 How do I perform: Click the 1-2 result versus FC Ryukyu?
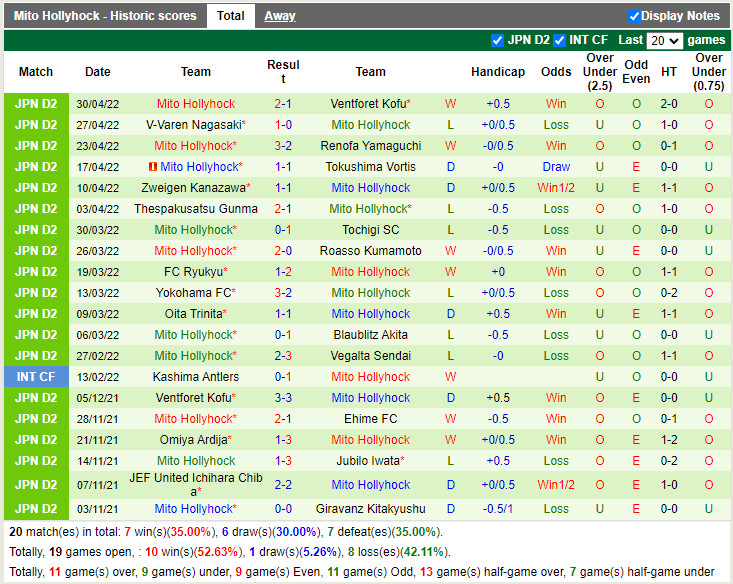(283, 272)
